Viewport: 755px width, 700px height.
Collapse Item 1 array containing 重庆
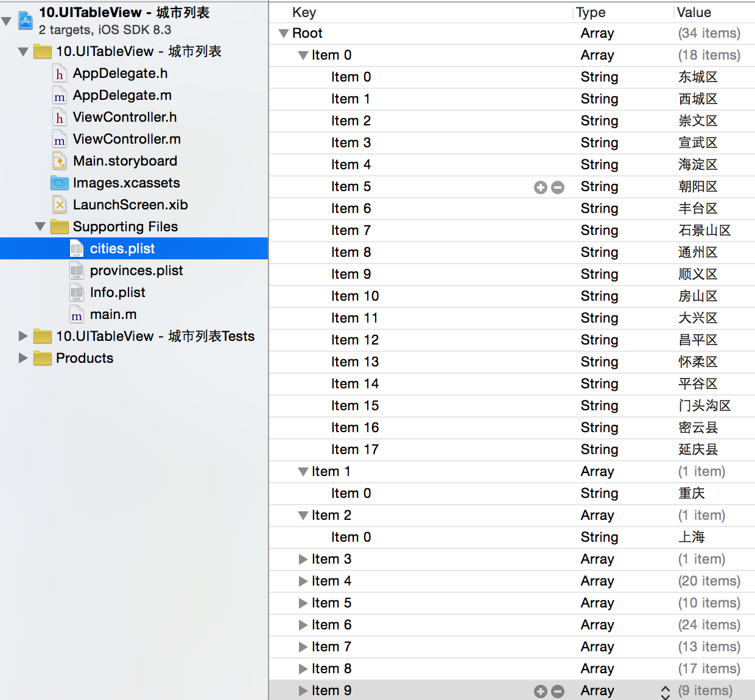tap(303, 472)
